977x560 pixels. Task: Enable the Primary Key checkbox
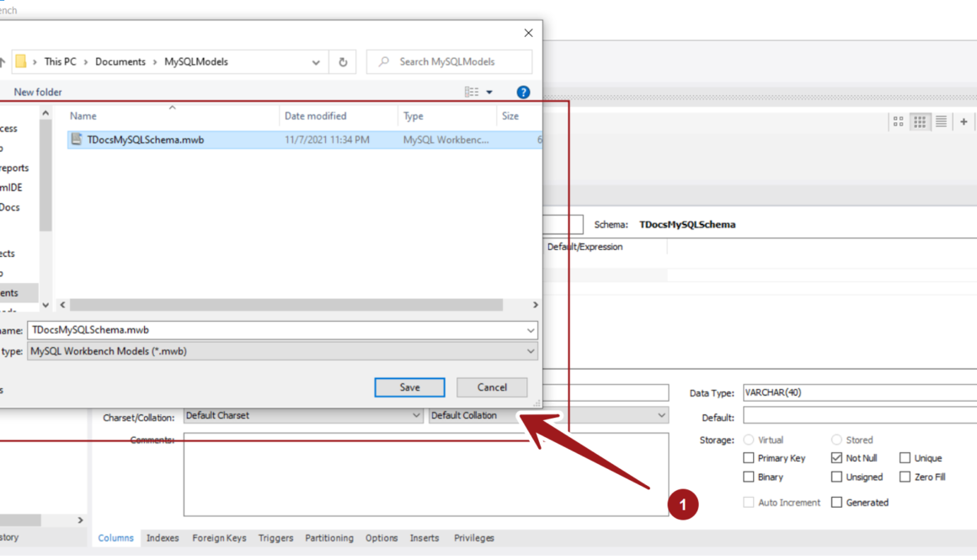point(749,458)
